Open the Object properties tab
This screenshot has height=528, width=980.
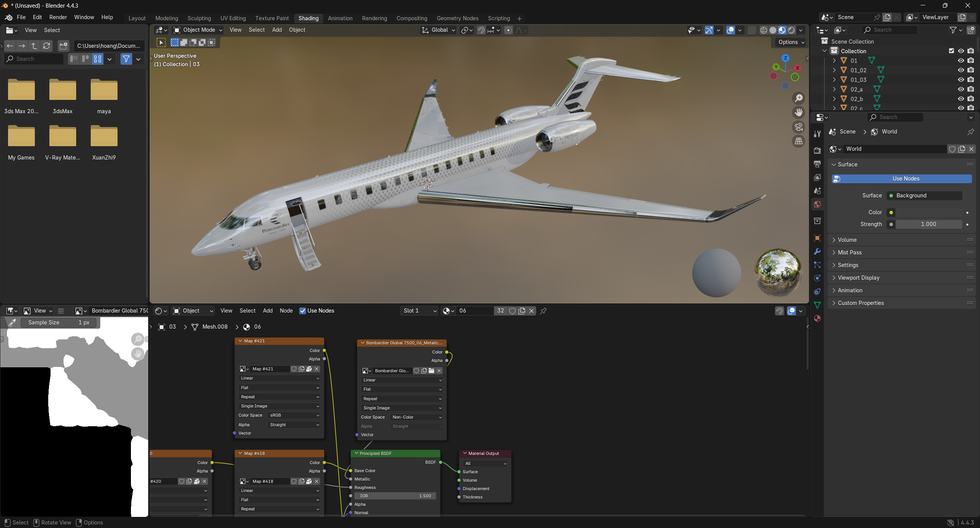pos(817,238)
